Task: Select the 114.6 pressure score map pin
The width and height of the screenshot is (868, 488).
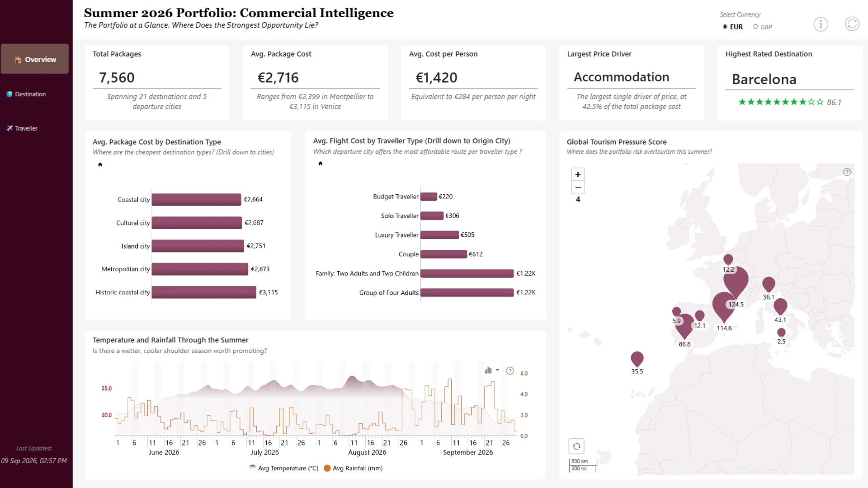Action: click(724, 306)
